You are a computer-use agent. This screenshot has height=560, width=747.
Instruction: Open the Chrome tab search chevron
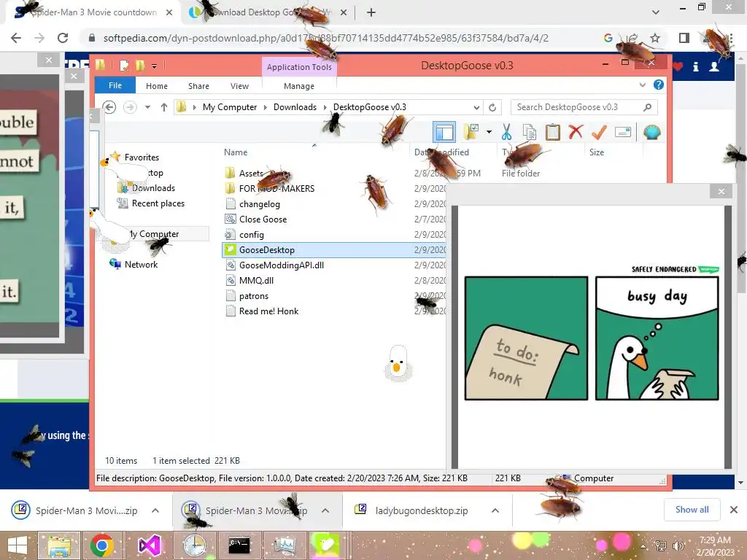tap(656, 12)
